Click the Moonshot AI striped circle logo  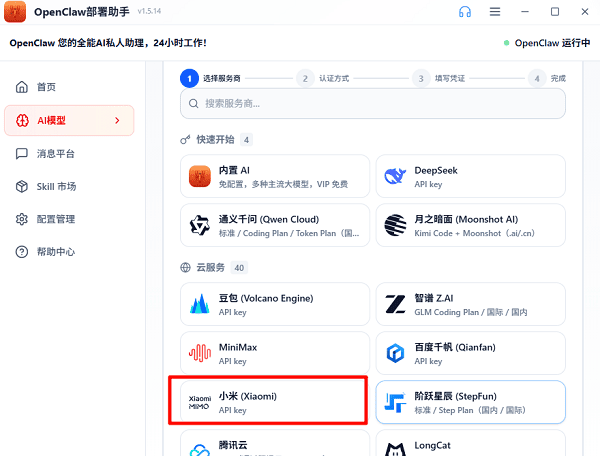coord(395,225)
